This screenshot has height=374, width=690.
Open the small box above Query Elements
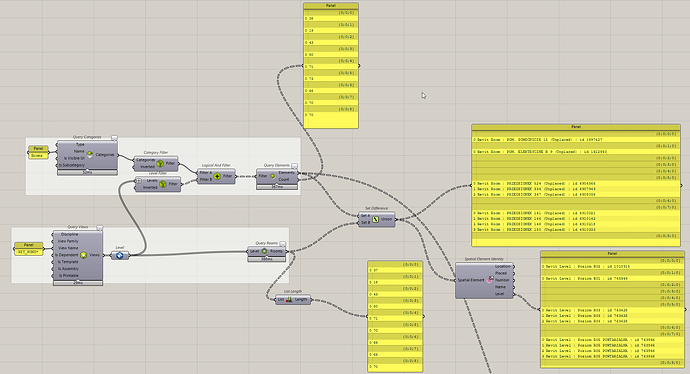(x=294, y=166)
